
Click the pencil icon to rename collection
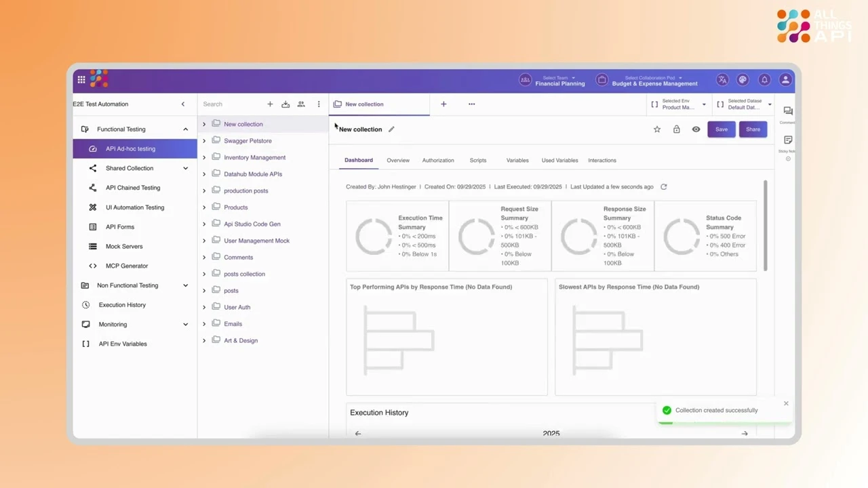(x=391, y=129)
